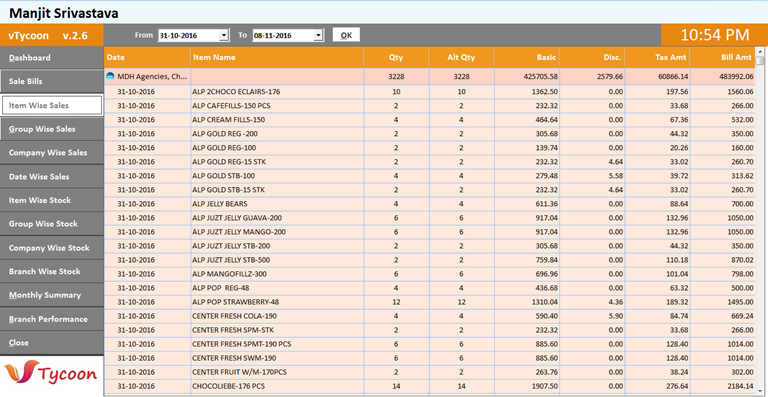Select row CENTER FRESH COLA-190
Viewport: 768px width, 397px height.
point(430,316)
